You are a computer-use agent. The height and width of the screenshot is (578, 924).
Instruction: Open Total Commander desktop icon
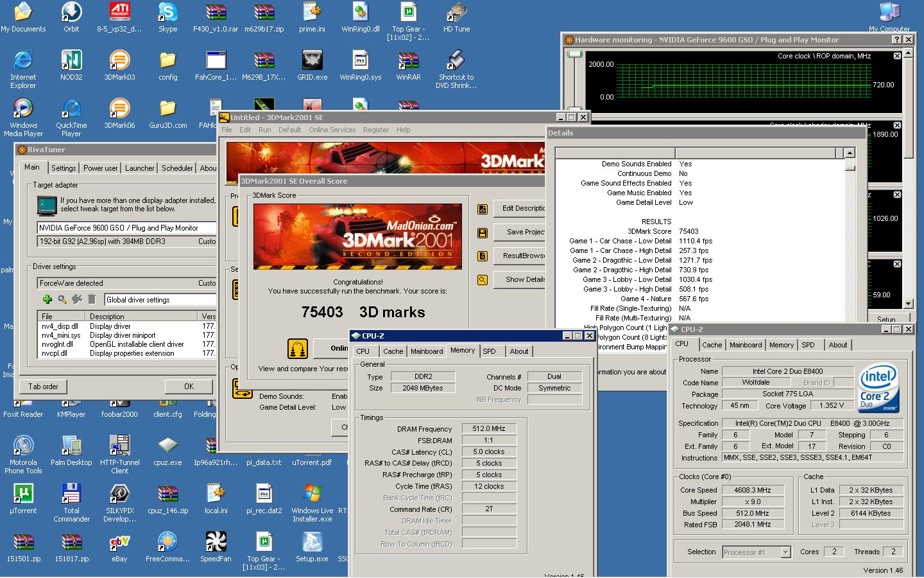click(71, 495)
